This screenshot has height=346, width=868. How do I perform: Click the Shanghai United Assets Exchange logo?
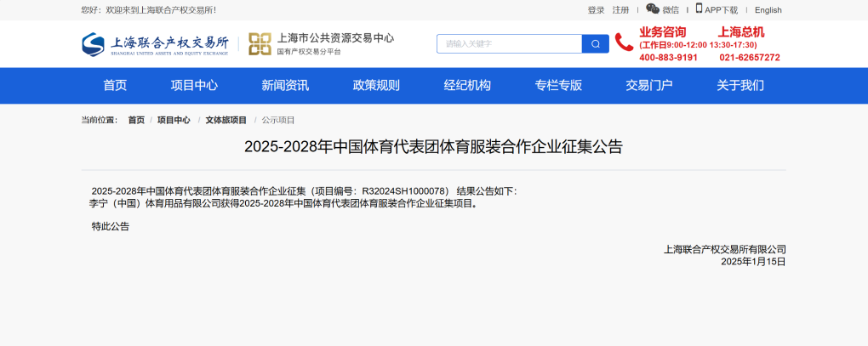tap(156, 44)
